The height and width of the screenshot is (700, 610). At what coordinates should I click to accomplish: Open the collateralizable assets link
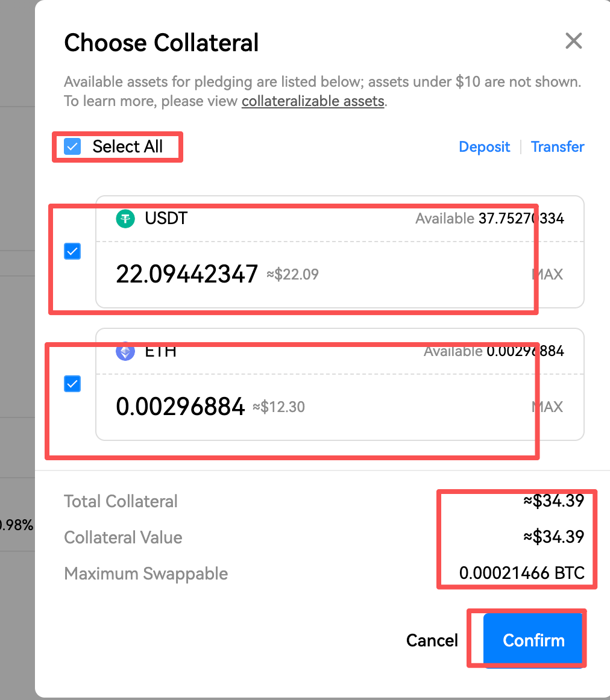[x=313, y=101]
